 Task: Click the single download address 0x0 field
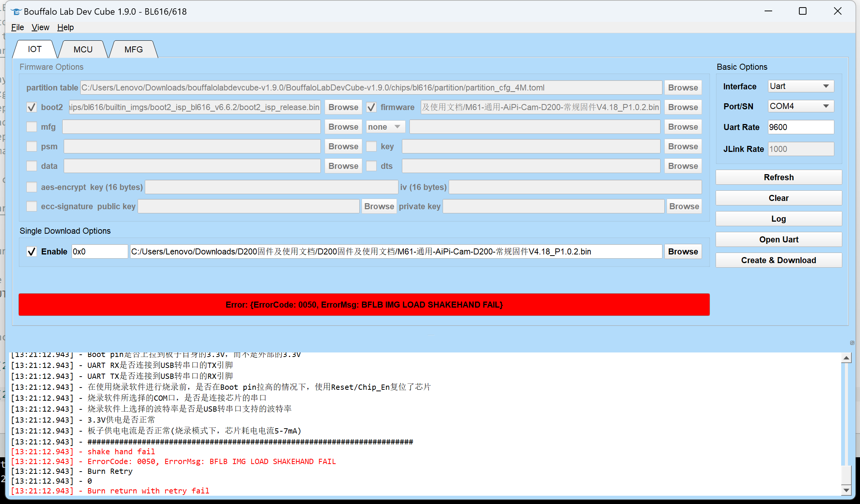coord(100,252)
